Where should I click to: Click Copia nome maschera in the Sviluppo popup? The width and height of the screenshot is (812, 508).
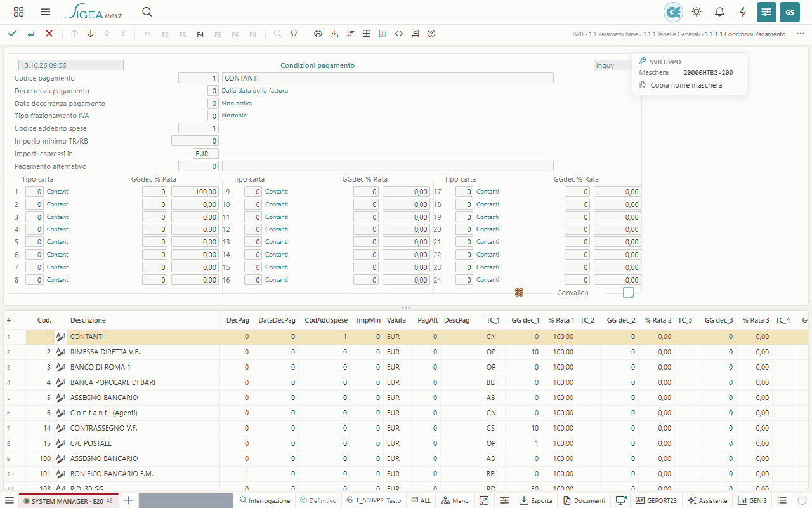click(686, 85)
